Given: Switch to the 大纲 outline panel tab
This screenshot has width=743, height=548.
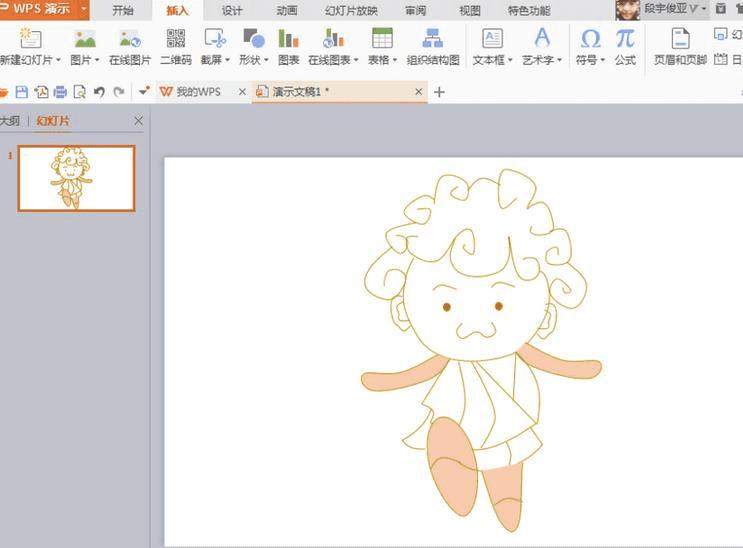Looking at the screenshot, I should [10, 121].
